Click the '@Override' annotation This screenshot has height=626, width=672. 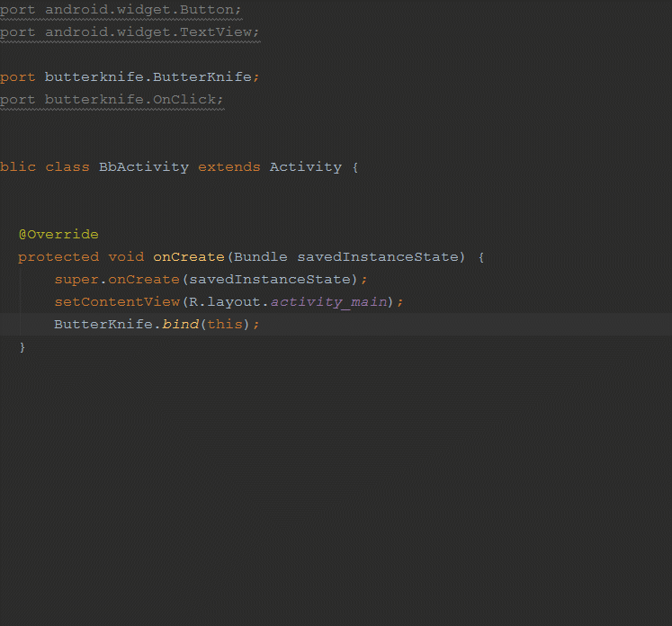point(58,235)
